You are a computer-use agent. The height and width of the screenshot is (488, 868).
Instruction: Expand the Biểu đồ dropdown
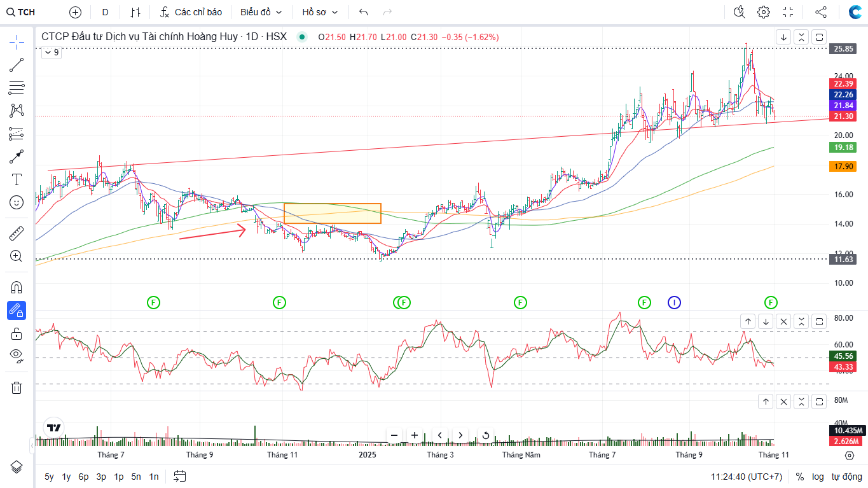point(261,12)
